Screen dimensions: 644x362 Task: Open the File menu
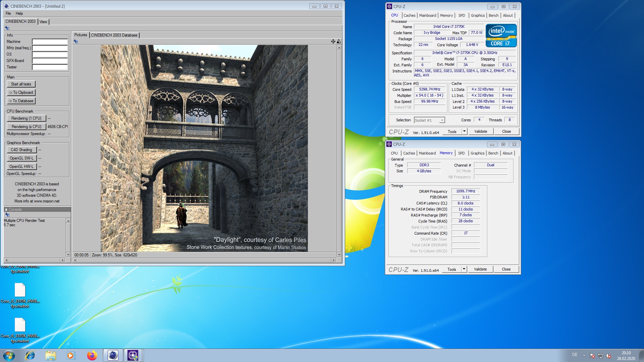pos(8,13)
